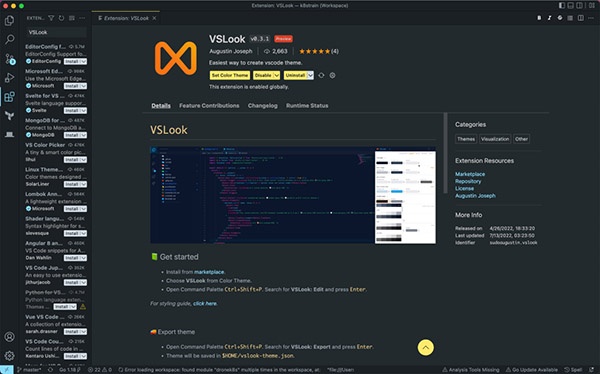This screenshot has height=374, width=600.
Task: Select the Extensions view icon
Action: [10, 96]
